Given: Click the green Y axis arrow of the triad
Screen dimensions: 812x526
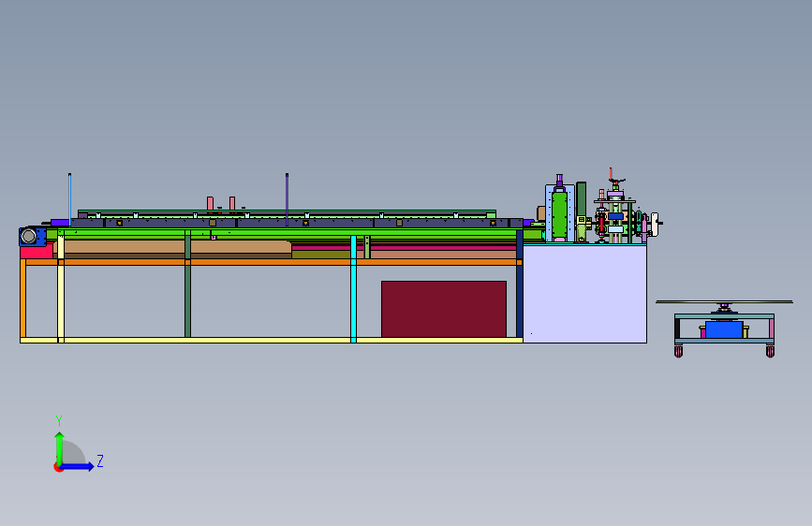Looking at the screenshot, I should (60, 447).
